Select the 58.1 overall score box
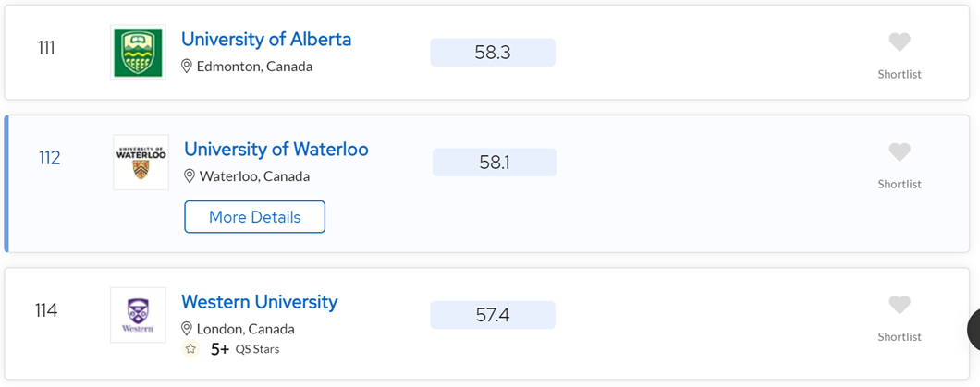This screenshot has width=980, height=387. (495, 163)
